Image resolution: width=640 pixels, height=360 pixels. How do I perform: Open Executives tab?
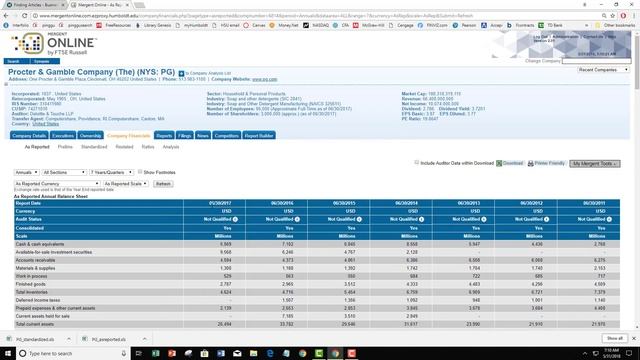click(63, 136)
